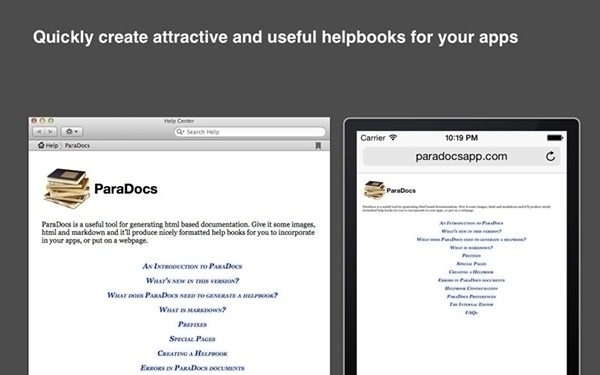
Task: Tap the paradocsapp.com address bar on iPad
Action: click(x=461, y=156)
